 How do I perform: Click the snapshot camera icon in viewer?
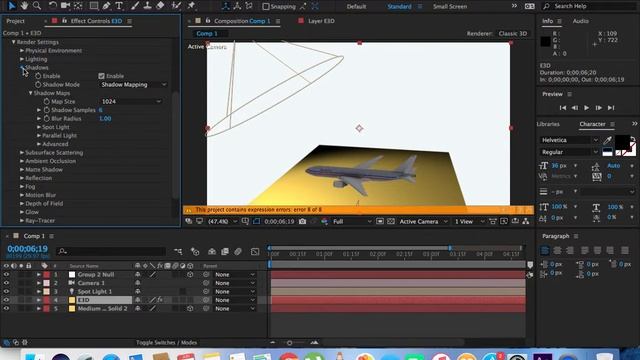[x=302, y=221]
